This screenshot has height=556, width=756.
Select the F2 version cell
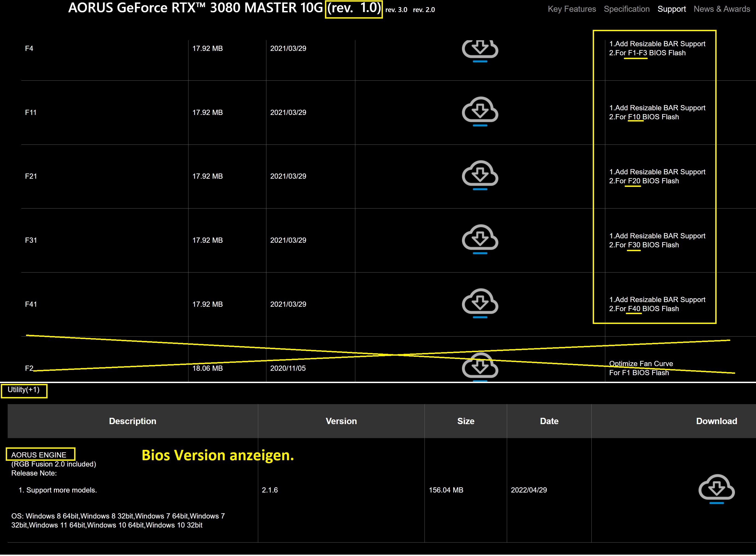point(29,368)
